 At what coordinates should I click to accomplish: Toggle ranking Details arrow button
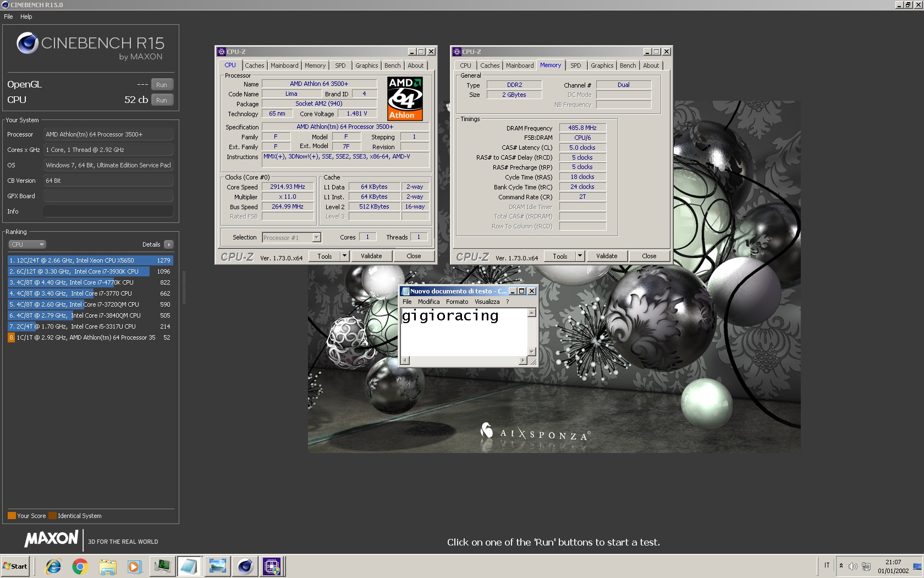coord(169,244)
